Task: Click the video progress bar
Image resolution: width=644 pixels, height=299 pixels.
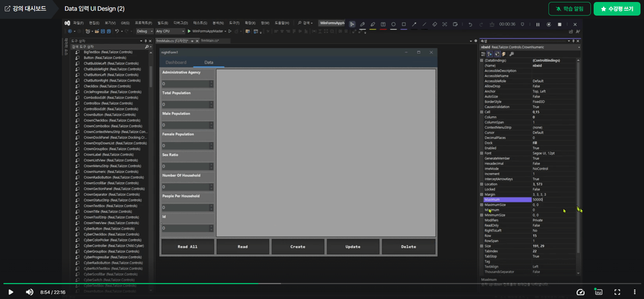Action: point(322,283)
